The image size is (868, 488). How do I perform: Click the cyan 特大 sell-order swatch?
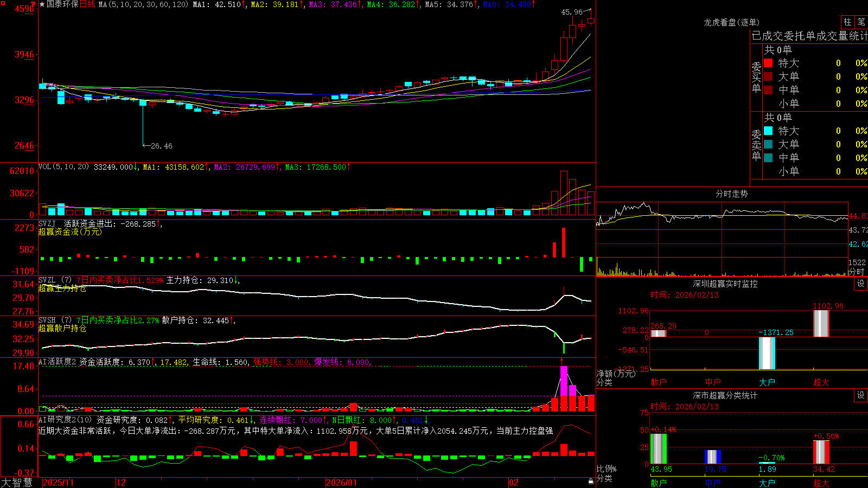tap(768, 131)
